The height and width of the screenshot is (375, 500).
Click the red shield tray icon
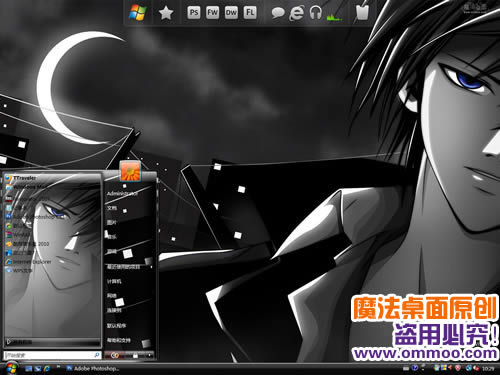[459, 368]
